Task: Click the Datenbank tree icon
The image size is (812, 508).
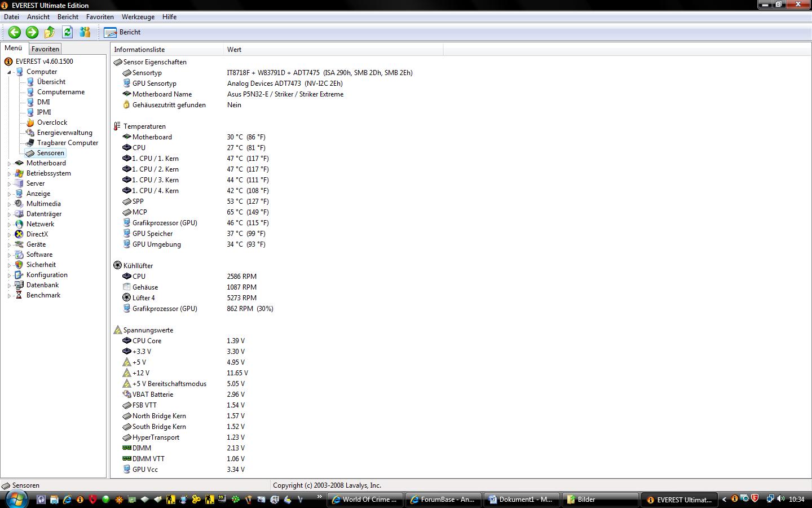Action: [x=19, y=285]
